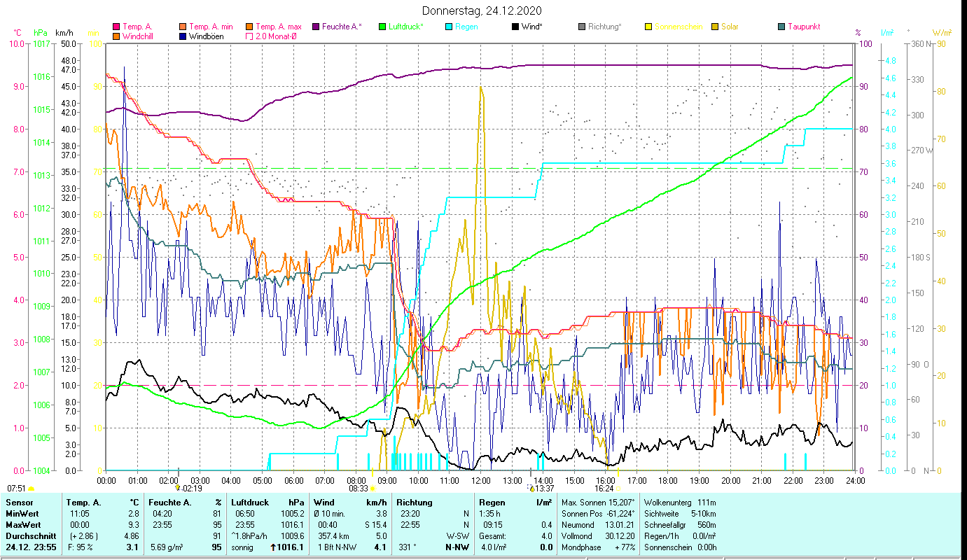Screen dimensions: 967x560
Task: Click the yellow Sonnenschein legend swatch
Action: point(648,27)
